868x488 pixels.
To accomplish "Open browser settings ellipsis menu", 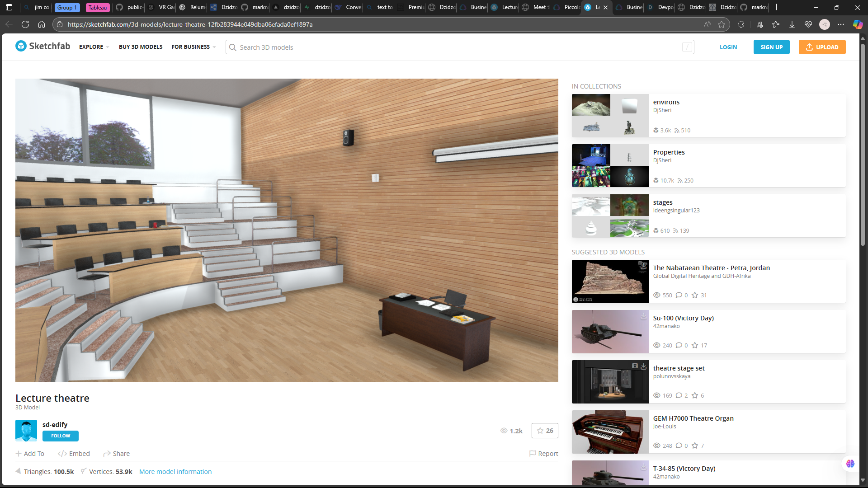I will (841, 24).
